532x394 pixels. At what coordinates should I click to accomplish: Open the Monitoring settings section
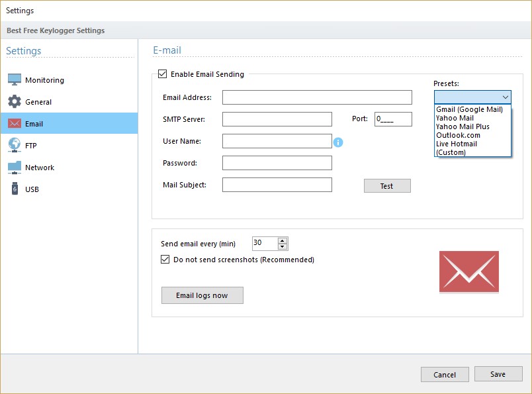coord(44,79)
